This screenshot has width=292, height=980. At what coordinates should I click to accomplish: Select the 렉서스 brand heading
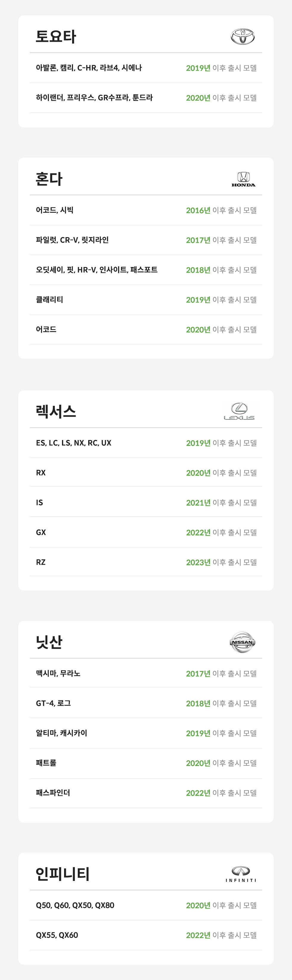coord(56,412)
